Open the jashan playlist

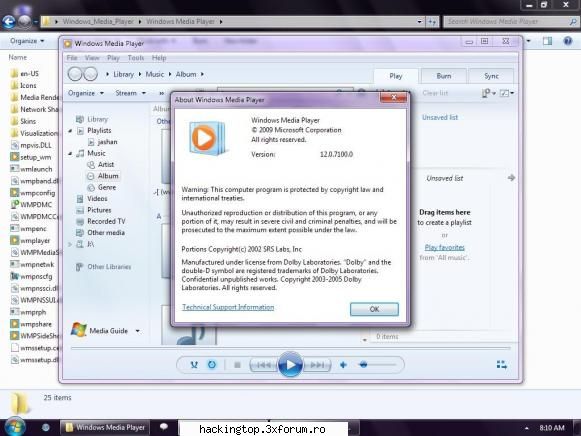[107, 142]
